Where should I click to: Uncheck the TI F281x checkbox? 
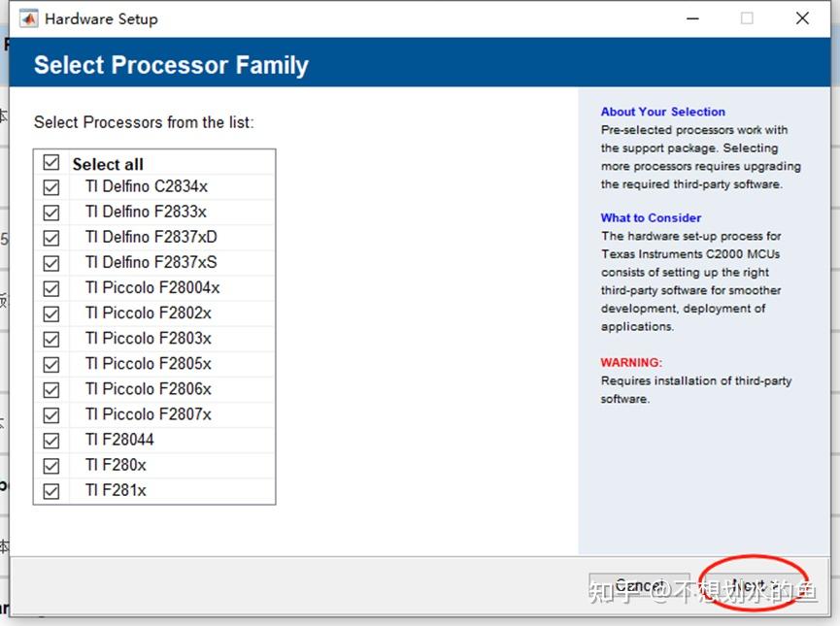tap(50, 490)
